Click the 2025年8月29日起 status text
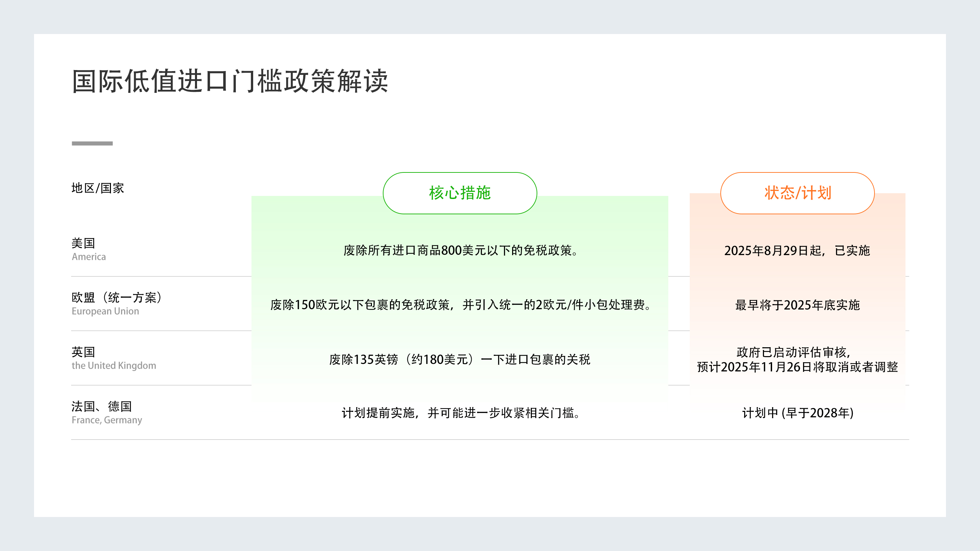Screen dimensions: 980x551 pos(797,250)
